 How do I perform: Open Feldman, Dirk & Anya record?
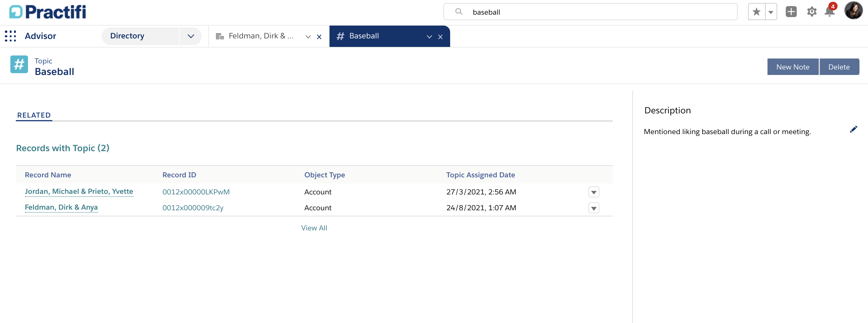click(x=61, y=207)
